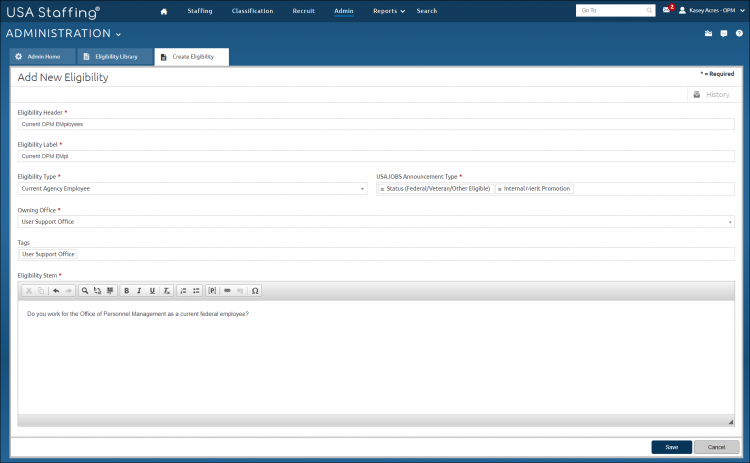Click inside the Eligibility Stem text area
The width and height of the screenshot is (750, 463).
(376, 357)
